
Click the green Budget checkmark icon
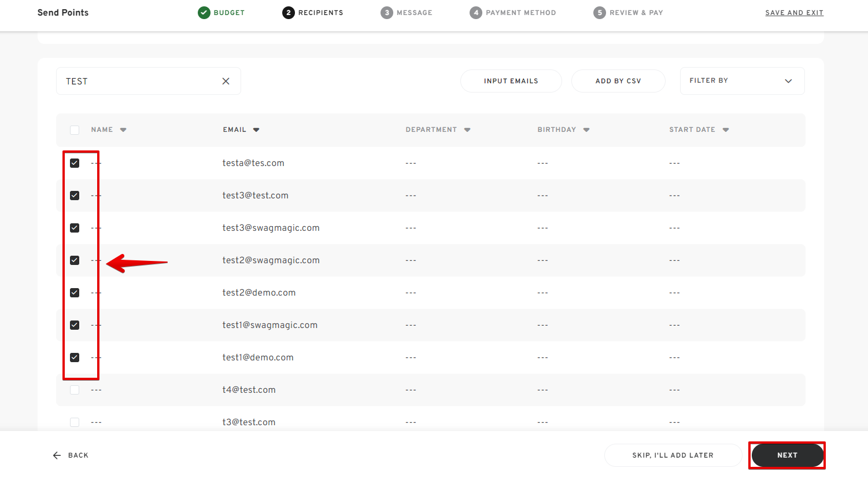click(x=204, y=13)
